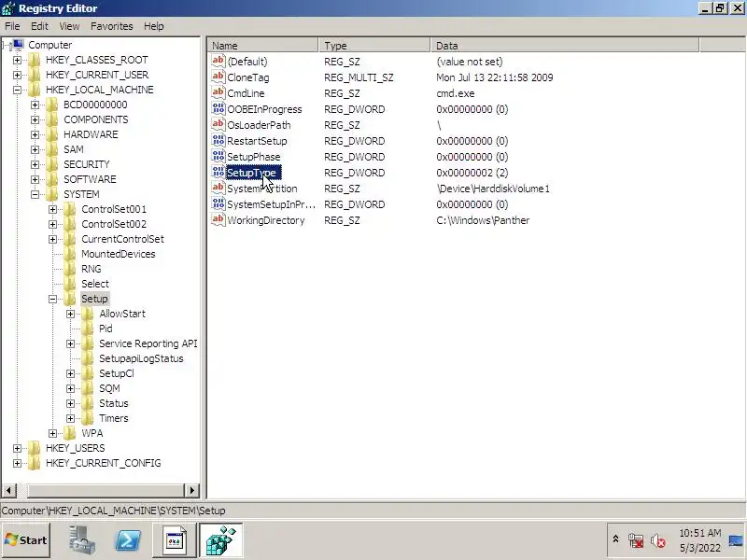Click the RNG folder icon
This screenshot has width=747, height=560.
click(x=70, y=269)
